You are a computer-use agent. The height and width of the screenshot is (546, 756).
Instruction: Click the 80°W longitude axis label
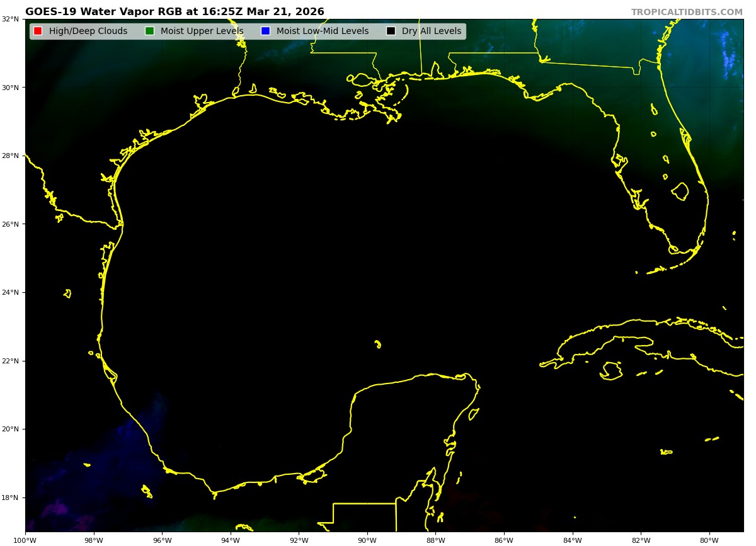point(709,540)
